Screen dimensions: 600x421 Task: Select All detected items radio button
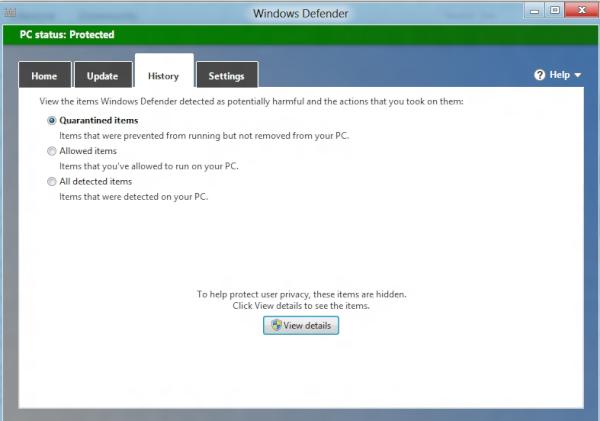pyautogui.click(x=52, y=182)
